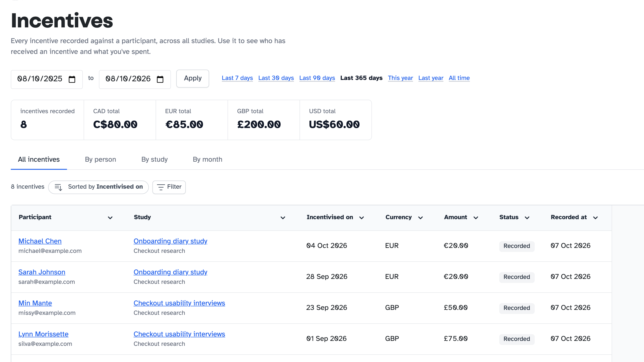Image resolution: width=644 pixels, height=362 pixels.
Task: Open Incentivised on column dropdown
Action: click(x=362, y=218)
